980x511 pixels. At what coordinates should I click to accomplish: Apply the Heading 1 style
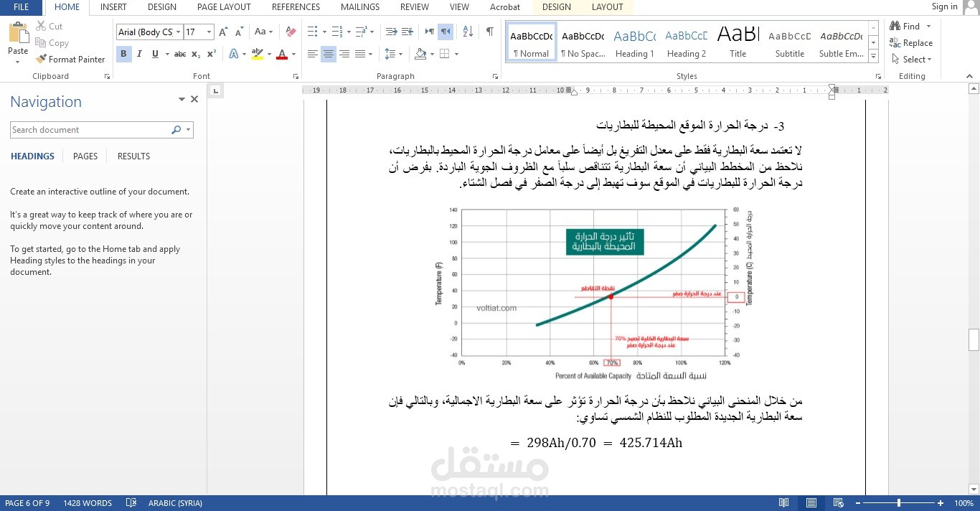pyautogui.click(x=635, y=43)
